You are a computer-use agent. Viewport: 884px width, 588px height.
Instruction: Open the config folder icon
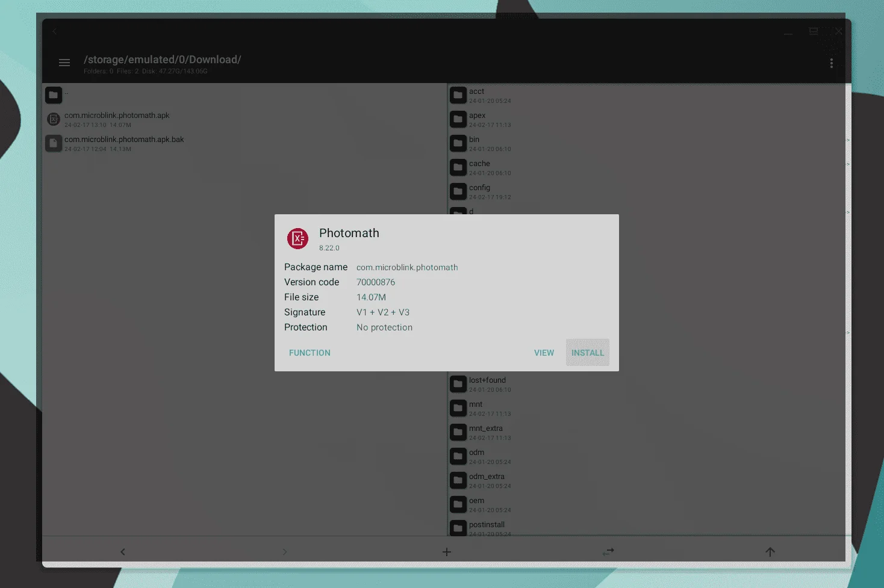(x=458, y=191)
